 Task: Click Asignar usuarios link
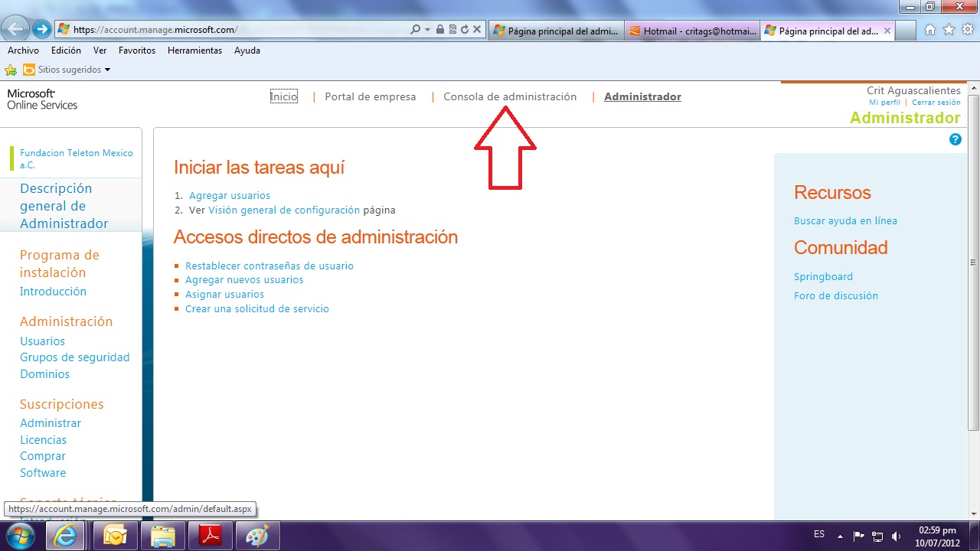[224, 294]
